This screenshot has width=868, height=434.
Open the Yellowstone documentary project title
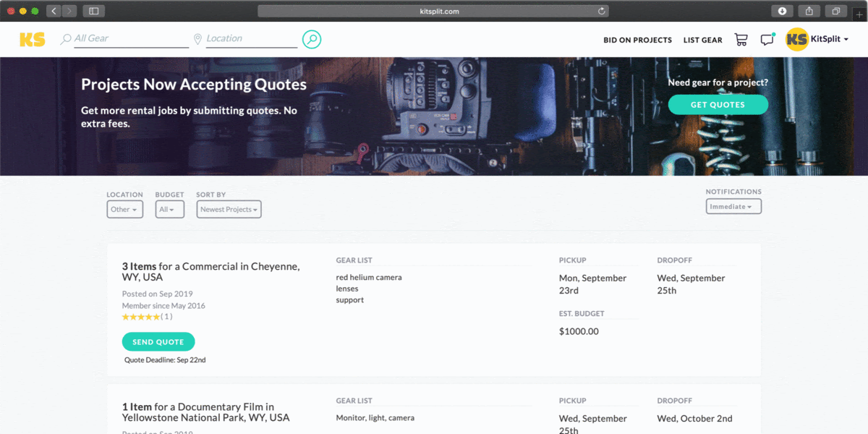tap(205, 412)
